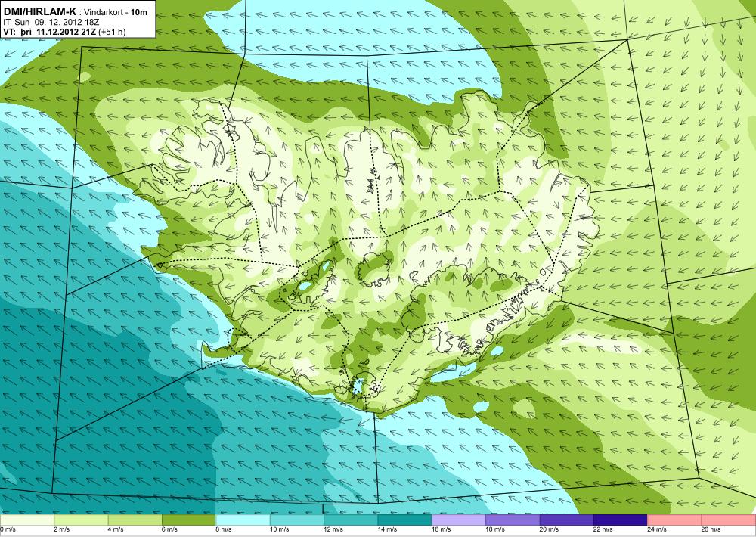This screenshot has height=537, width=756.
Task: Click the 'VT: þri 11.12.2012 21Z' valid time
Action: 50,32
